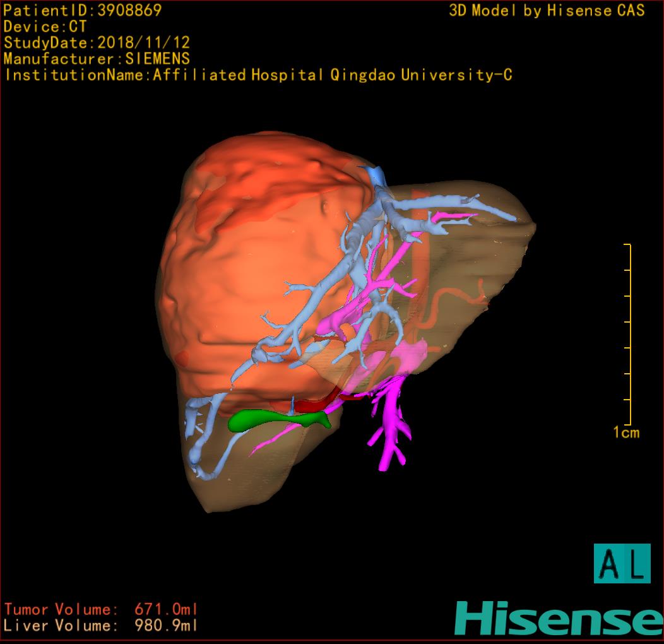664x644 pixels.
Task: Click the yellow vertical scale ruler
Action: pyautogui.click(x=629, y=334)
